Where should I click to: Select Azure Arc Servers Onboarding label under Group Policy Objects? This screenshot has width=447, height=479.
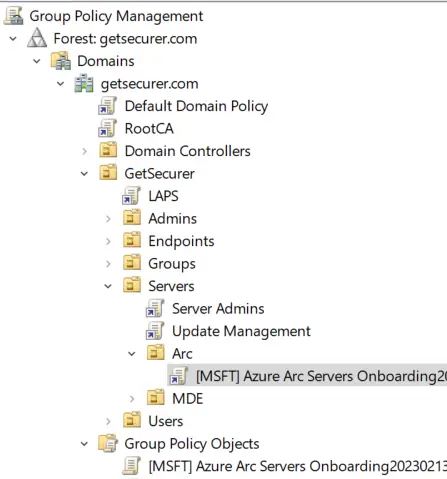pyautogui.click(x=298, y=466)
